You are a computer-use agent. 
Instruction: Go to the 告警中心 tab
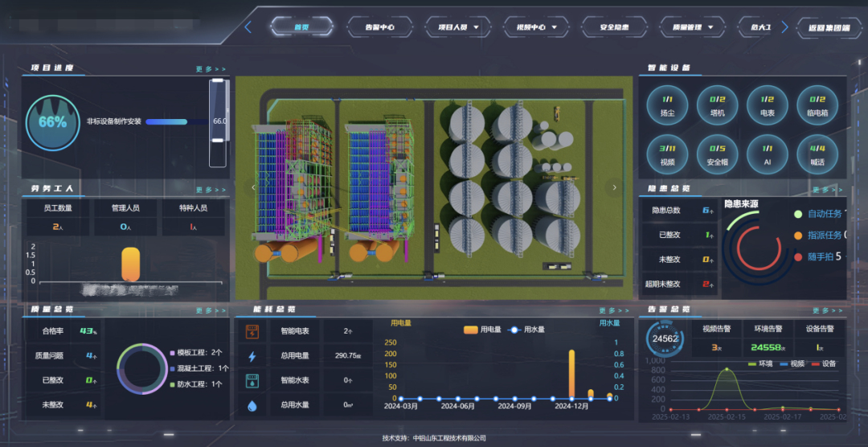tap(379, 27)
